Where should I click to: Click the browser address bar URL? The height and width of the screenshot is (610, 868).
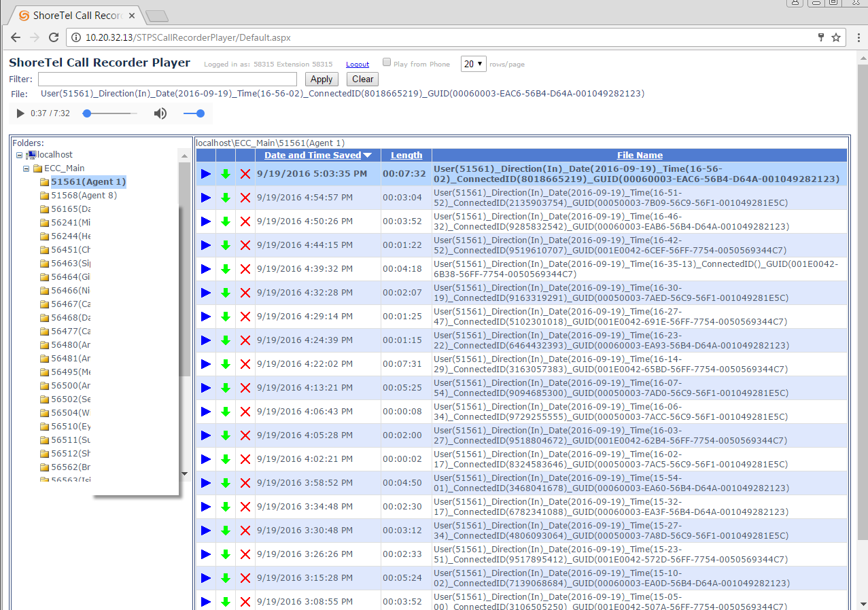[188, 37]
